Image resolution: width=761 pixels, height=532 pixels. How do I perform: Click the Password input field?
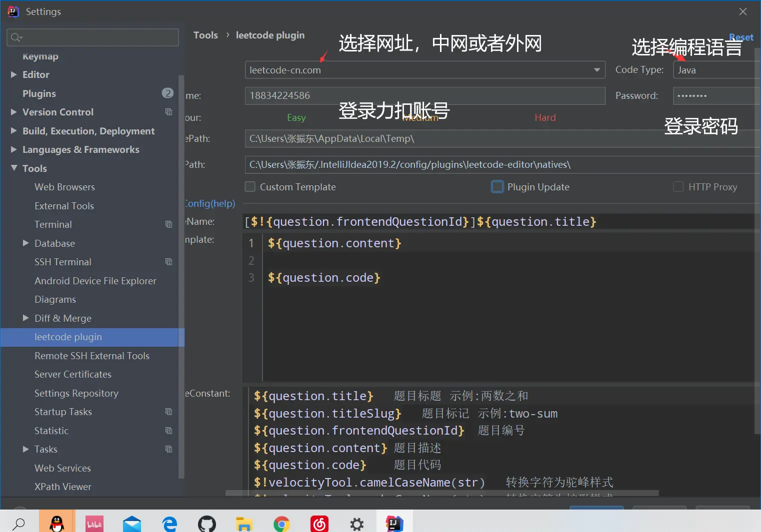click(x=717, y=95)
